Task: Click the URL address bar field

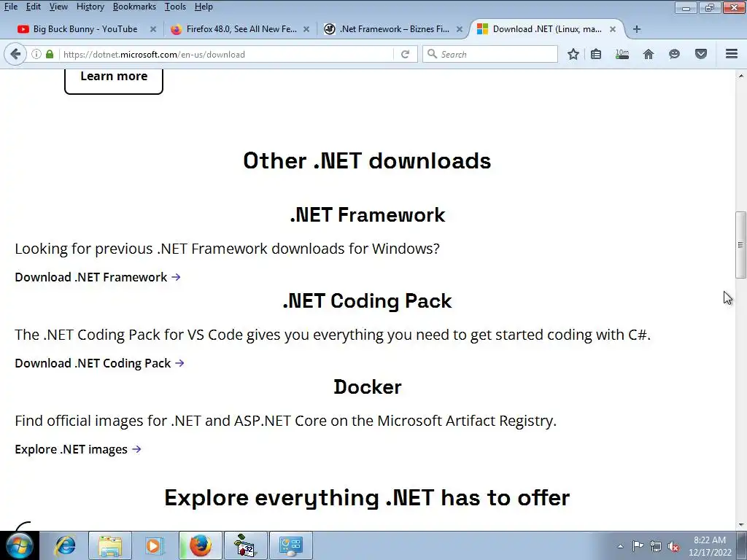Action: [226, 54]
